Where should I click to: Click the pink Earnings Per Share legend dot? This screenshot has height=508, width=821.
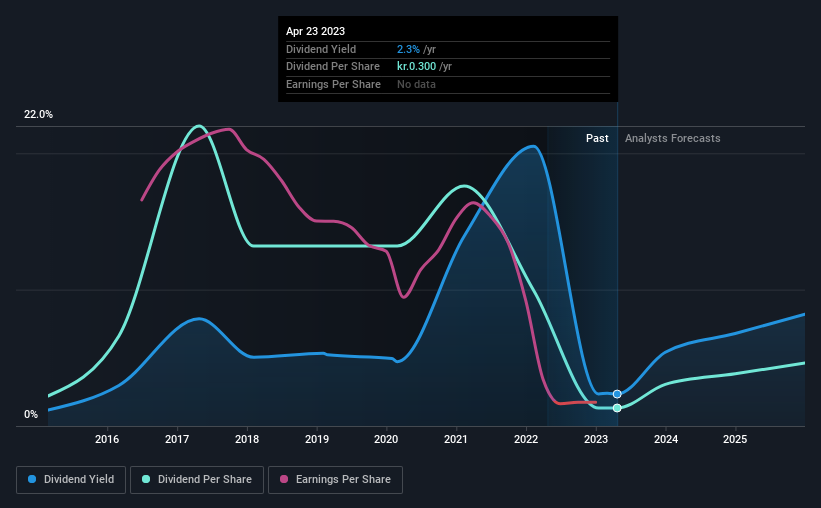tap(284, 479)
